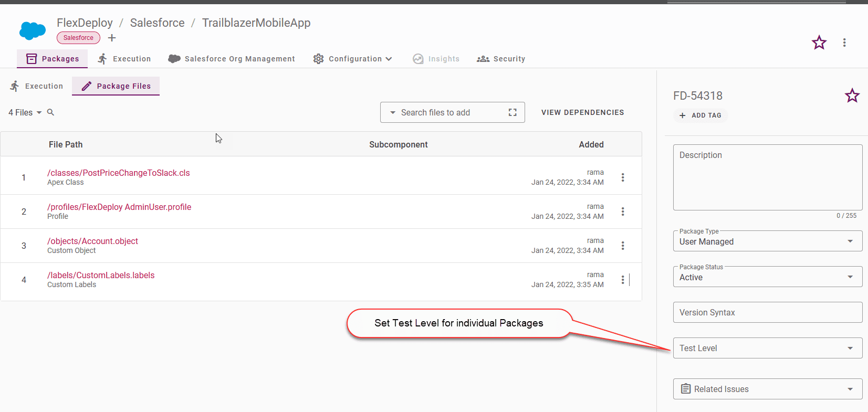Expand the file search box fullscreen icon
This screenshot has width=868, height=412.
(x=513, y=112)
